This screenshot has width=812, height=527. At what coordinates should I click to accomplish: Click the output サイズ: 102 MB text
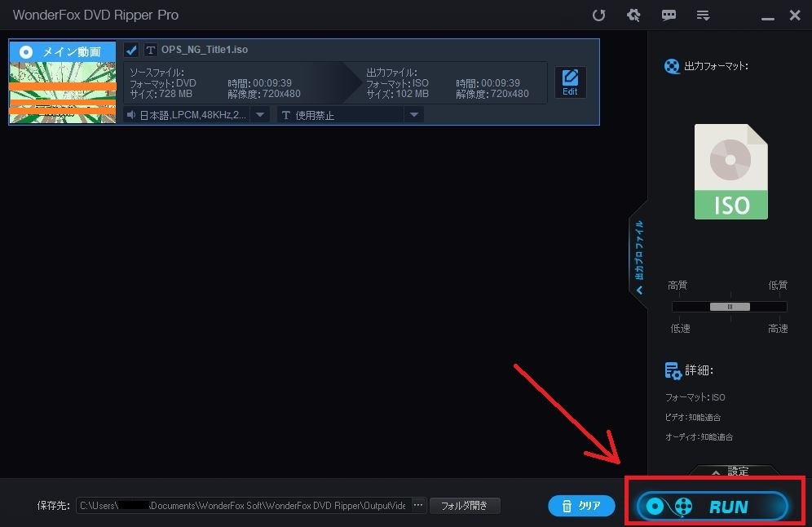pyautogui.click(x=398, y=94)
